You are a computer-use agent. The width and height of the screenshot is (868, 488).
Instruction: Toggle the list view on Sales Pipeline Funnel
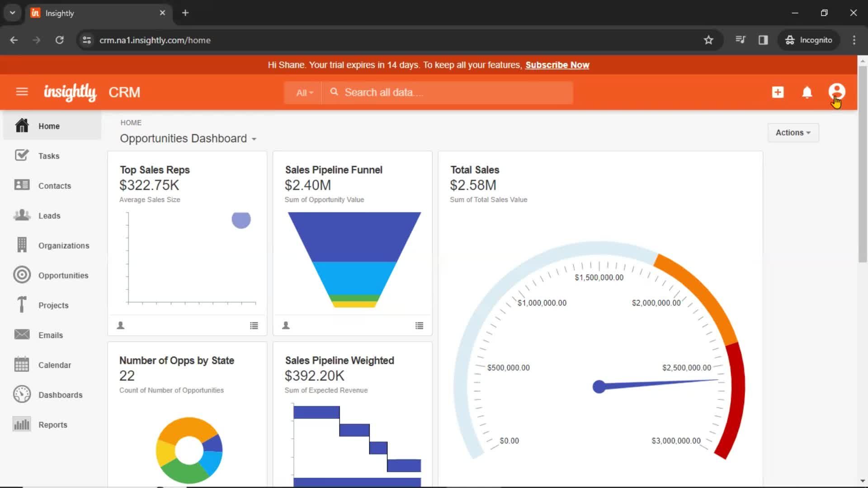point(419,325)
